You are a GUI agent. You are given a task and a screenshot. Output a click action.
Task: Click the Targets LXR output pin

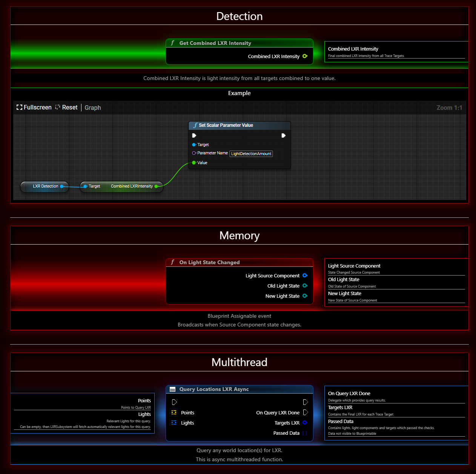coord(305,423)
